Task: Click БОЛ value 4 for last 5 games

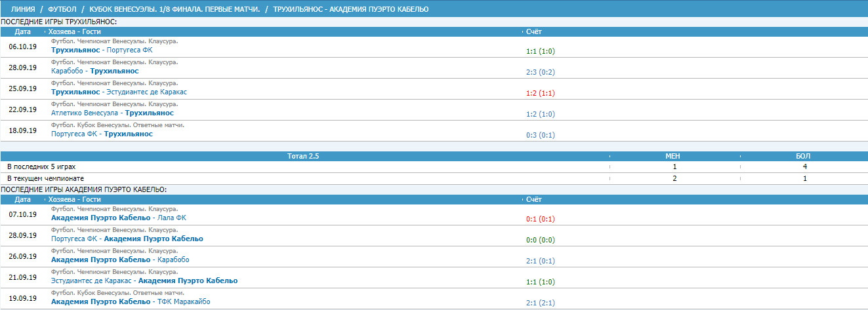Action: [x=804, y=167]
